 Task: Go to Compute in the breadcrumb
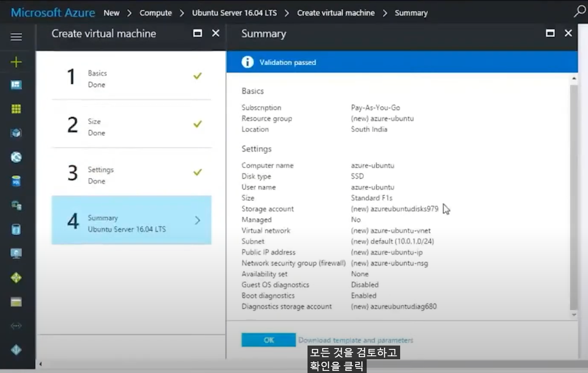(x=156, y=13)
